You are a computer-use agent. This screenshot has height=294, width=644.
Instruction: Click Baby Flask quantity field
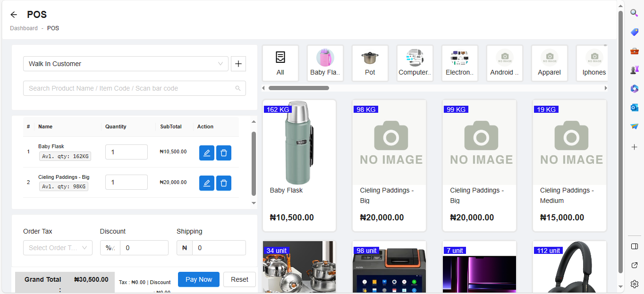127,152
